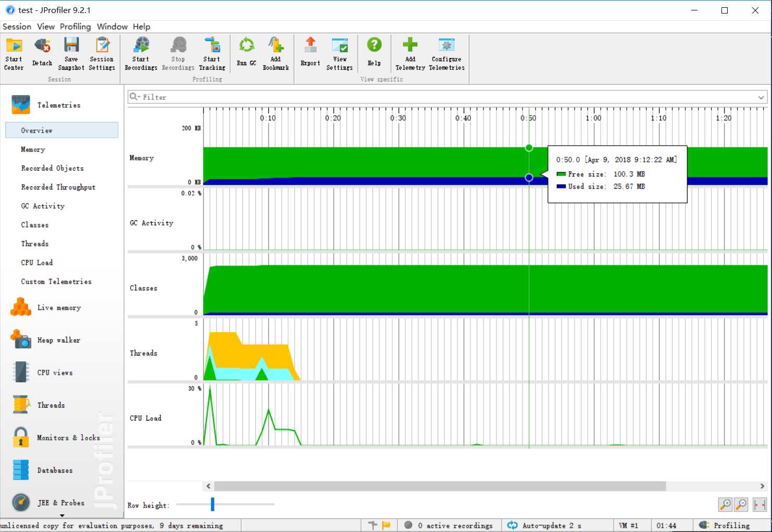Save a snapshot
This screenshot has width=772, height=532.
click(71, 54)
